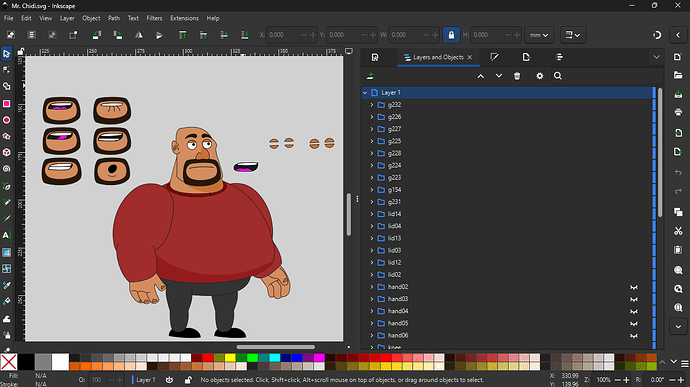
Task: Toggle Layer 1 lock in status bar
Action: [x=188, y=380]
